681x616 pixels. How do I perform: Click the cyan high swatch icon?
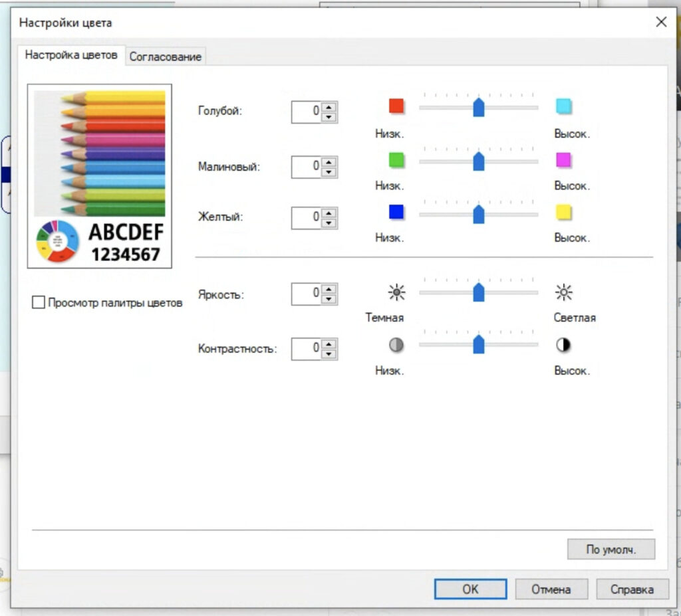point(563,106)
